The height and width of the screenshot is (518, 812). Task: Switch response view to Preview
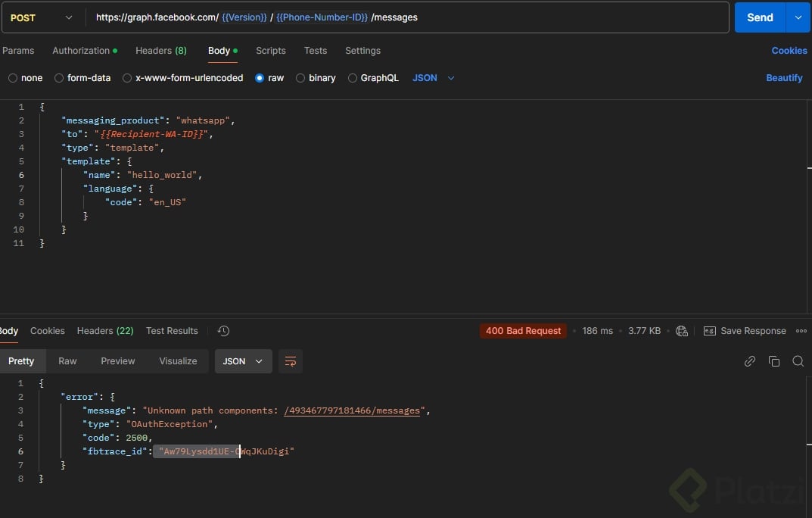tap(118, 361)
